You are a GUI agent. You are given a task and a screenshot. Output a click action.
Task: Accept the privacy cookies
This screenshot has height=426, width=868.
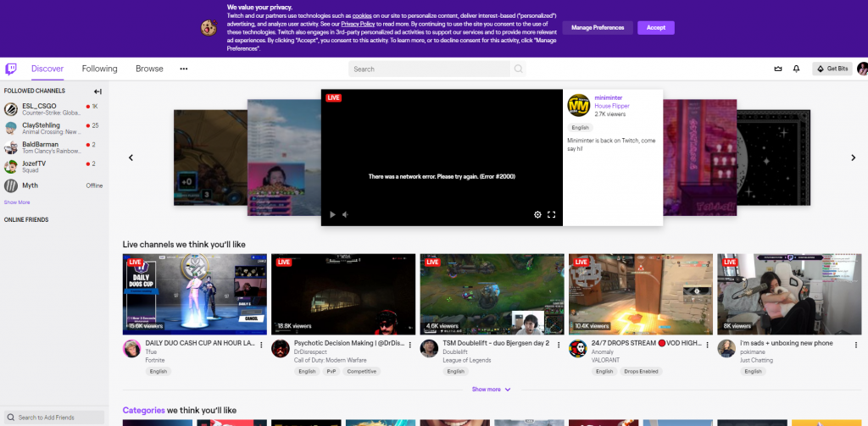[656, 28]
